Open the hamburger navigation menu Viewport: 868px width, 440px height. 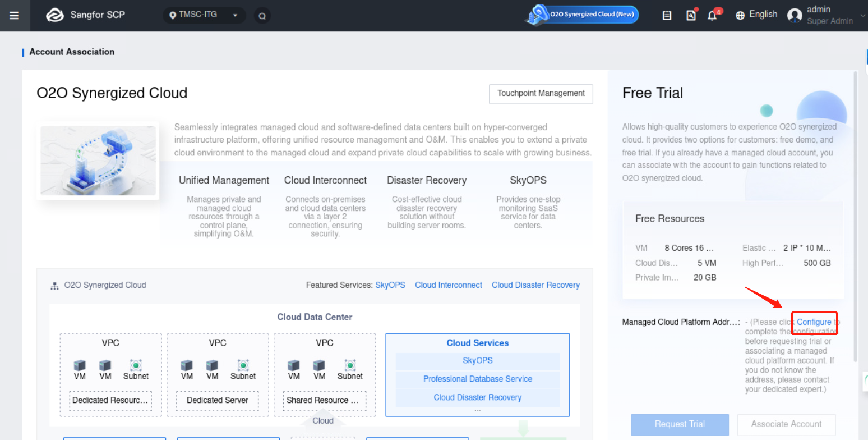[14, 16]
